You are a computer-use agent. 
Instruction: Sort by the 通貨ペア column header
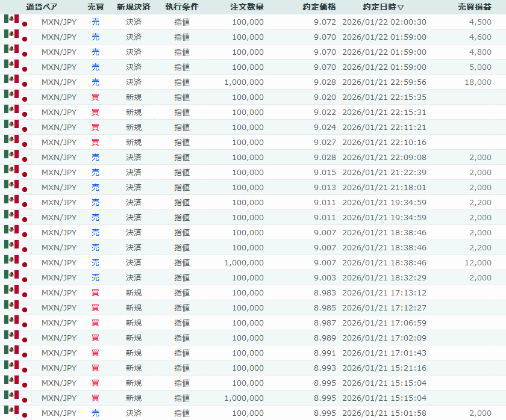[42, 7]
